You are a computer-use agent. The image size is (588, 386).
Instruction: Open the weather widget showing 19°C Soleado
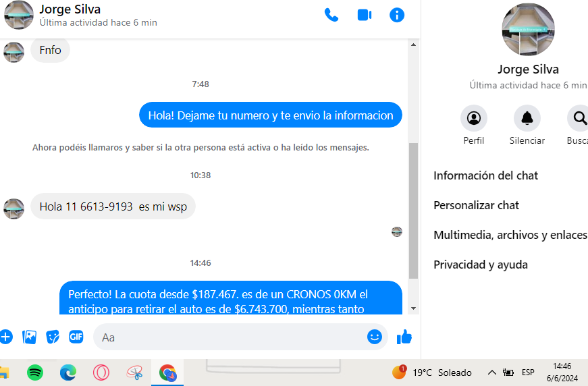[431, 373]
